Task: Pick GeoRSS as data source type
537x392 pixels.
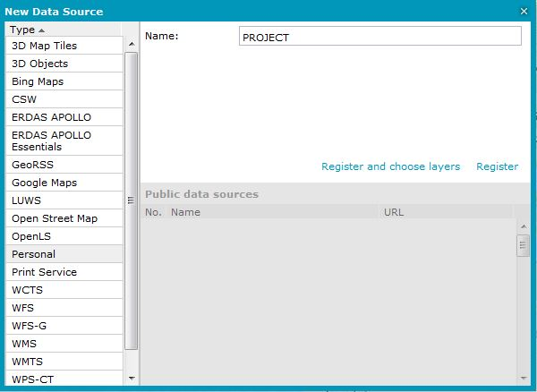Action: [64, 165]
